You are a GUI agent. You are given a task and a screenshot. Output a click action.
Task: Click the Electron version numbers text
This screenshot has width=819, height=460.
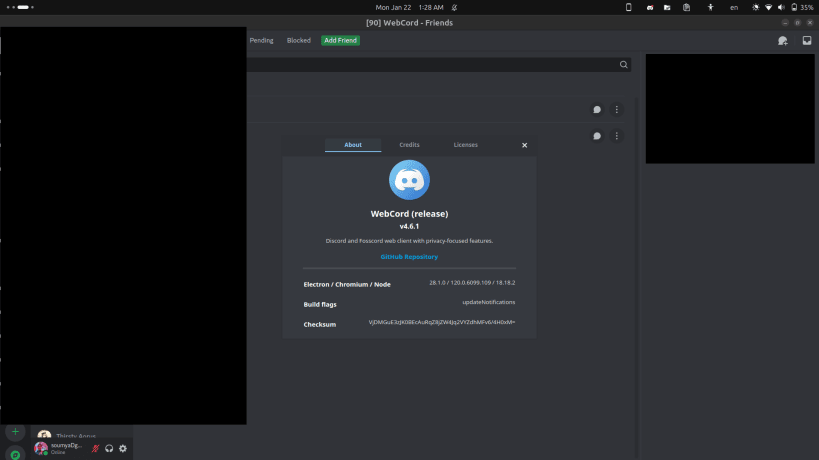point(472,282)
